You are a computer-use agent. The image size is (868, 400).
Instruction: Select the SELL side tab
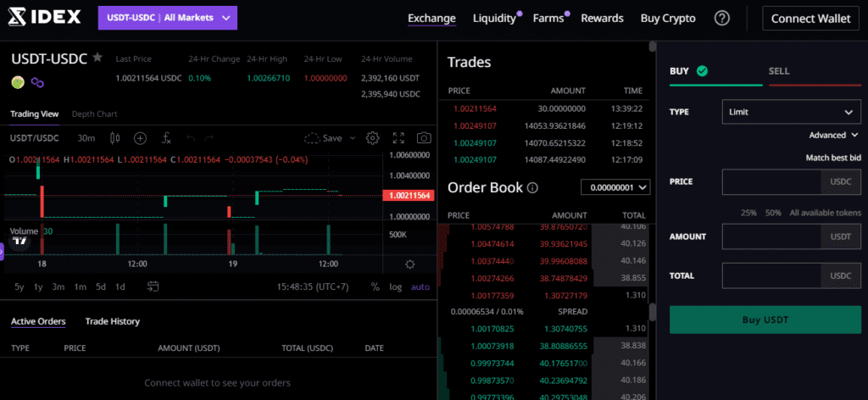815,71
